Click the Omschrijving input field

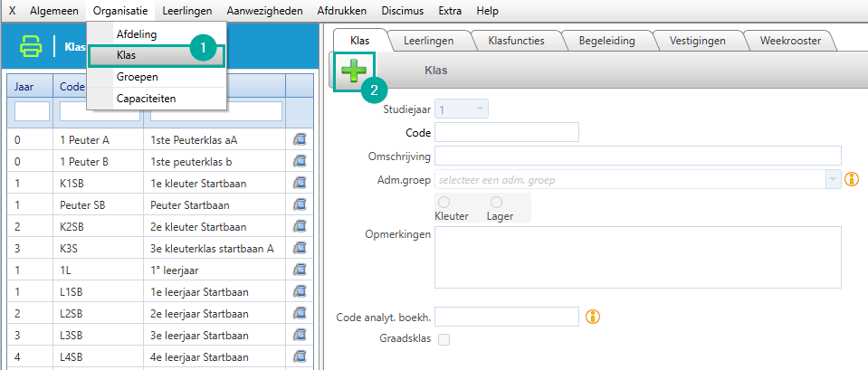coord(638,156)
